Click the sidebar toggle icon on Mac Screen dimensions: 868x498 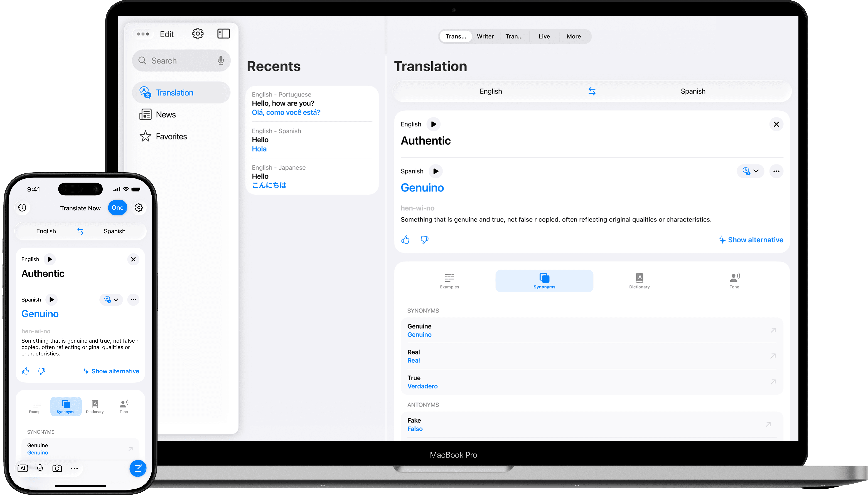(x=223, y=34)
